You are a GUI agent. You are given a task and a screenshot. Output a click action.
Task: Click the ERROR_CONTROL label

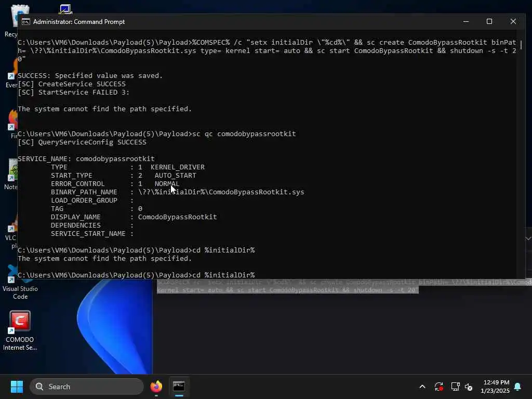pyautogui.click(x=78, y=183)
